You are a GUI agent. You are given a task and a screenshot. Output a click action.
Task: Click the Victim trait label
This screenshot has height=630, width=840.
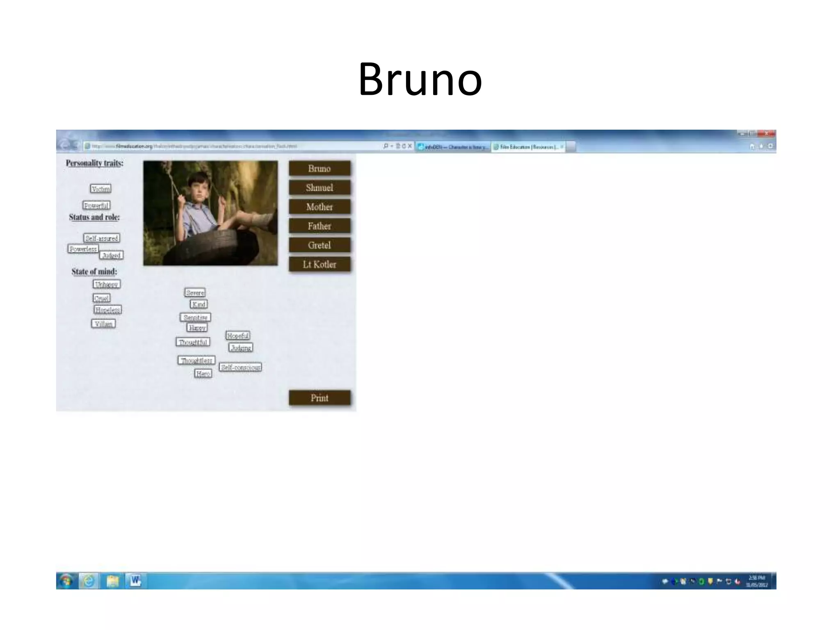click(100, 189)
